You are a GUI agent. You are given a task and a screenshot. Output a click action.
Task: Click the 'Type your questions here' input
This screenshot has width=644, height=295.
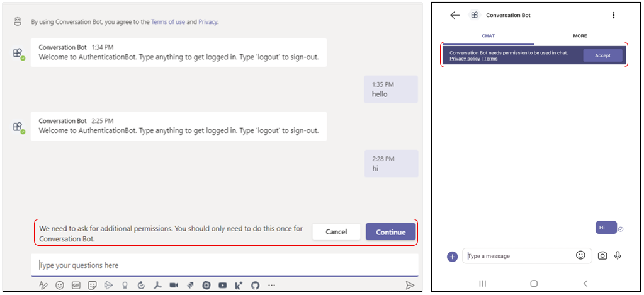click(x=225, y=265)
